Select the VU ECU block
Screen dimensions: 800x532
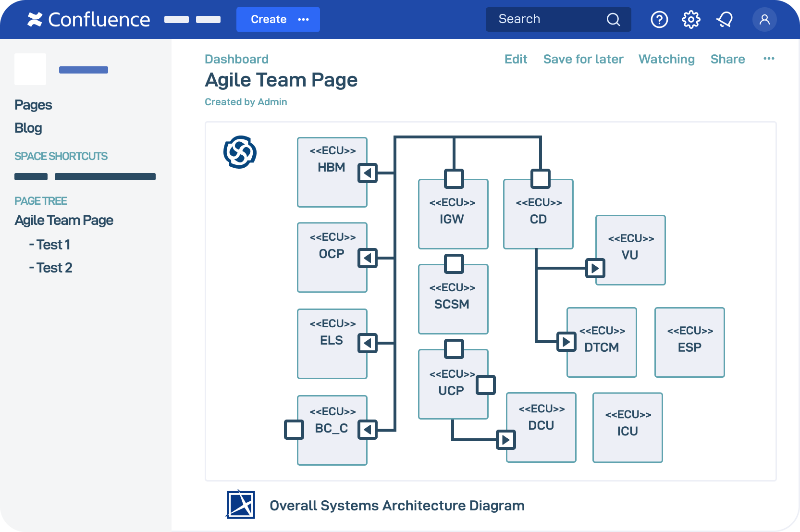point(630,250)
